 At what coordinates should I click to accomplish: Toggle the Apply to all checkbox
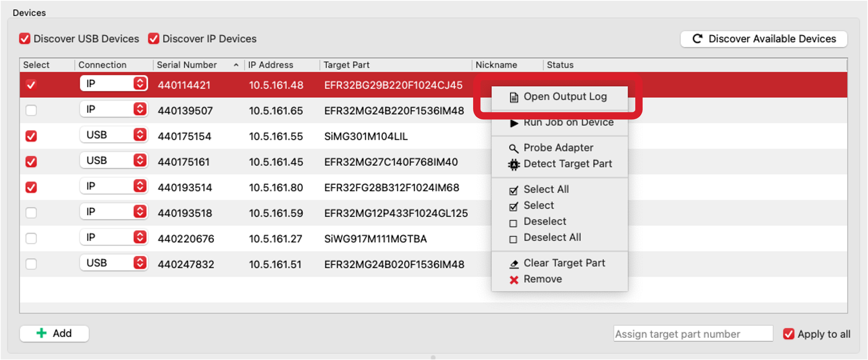point(789,334)
